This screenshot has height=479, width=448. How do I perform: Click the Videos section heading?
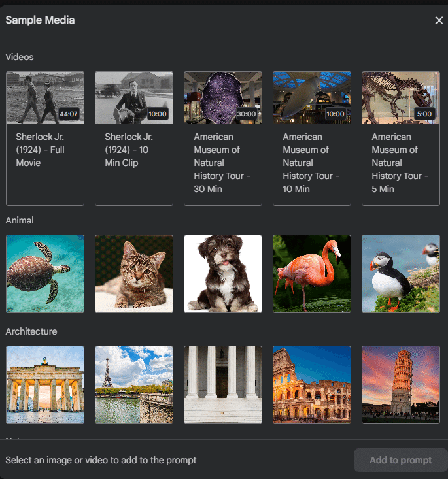20,57
